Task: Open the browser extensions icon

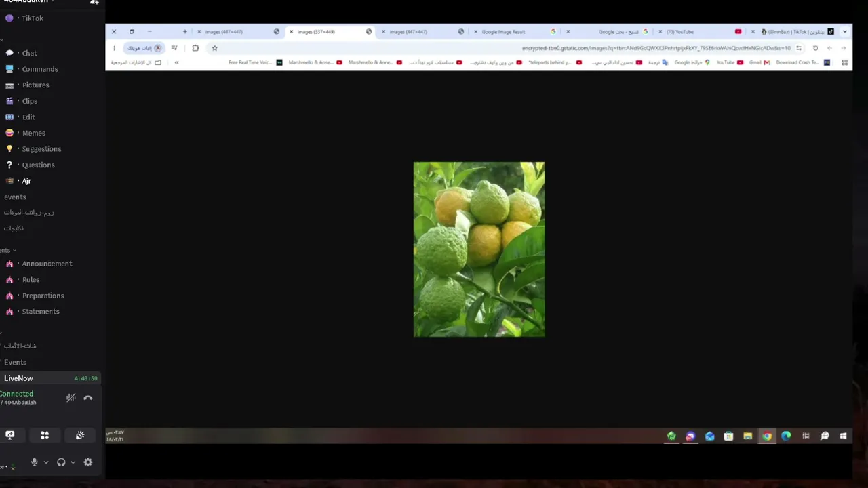Action: [x=195, y=48]
